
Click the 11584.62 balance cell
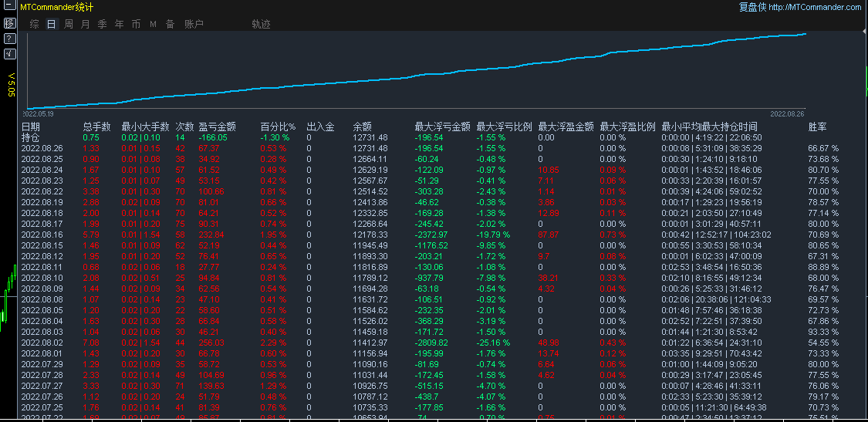click(370, 310)
